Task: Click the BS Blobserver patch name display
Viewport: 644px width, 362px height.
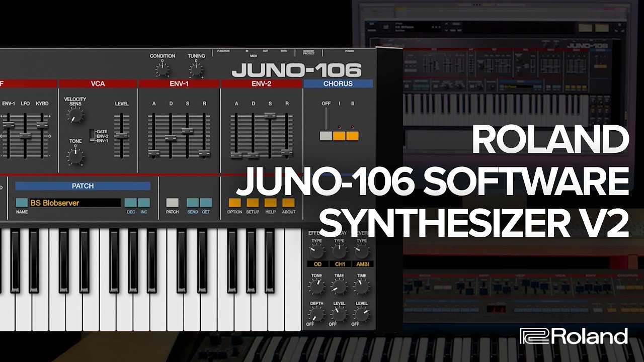Action: (x=75, y=203)
